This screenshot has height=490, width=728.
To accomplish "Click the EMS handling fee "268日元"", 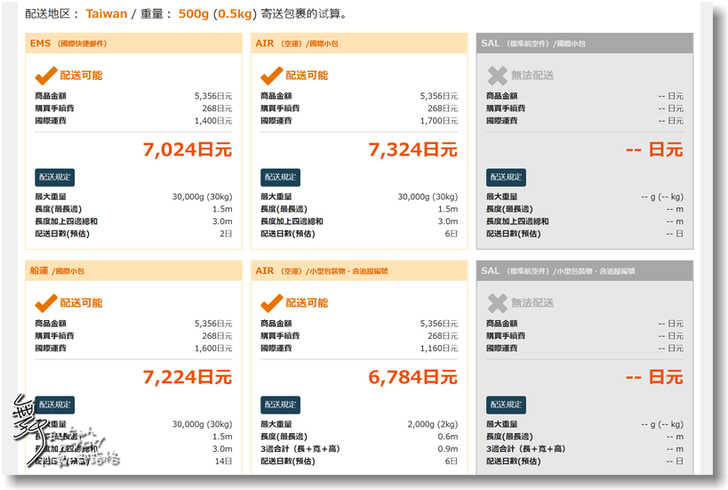I will pyautogui.click(x=217, y=108).
